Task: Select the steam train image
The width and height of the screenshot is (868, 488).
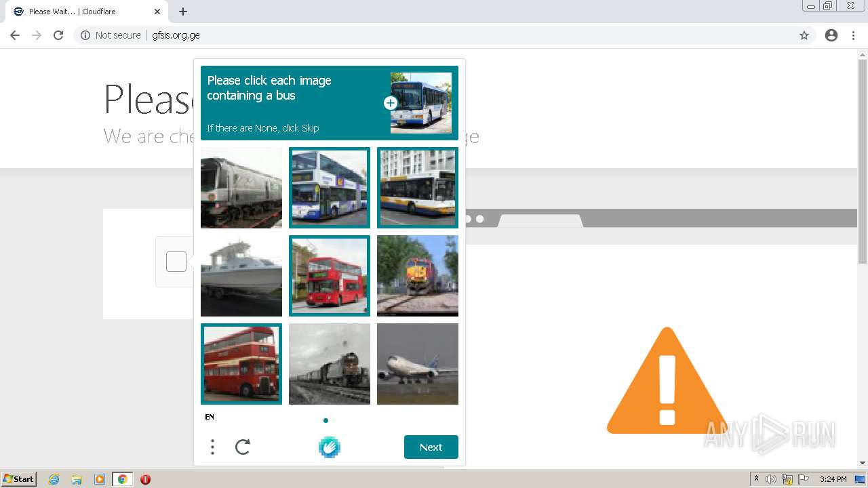Action: tap(330, 364)
